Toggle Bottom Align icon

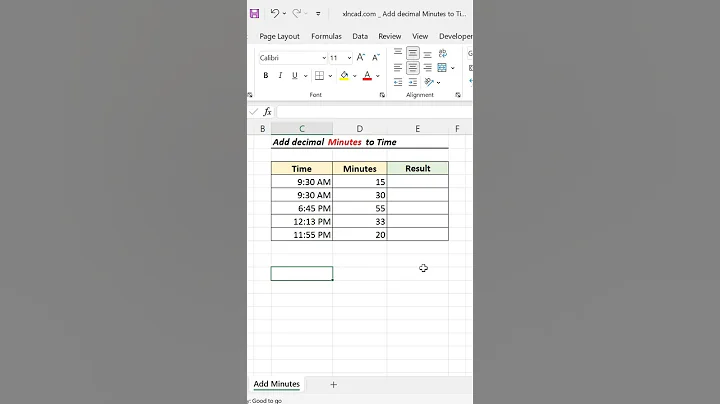point(428,54)
